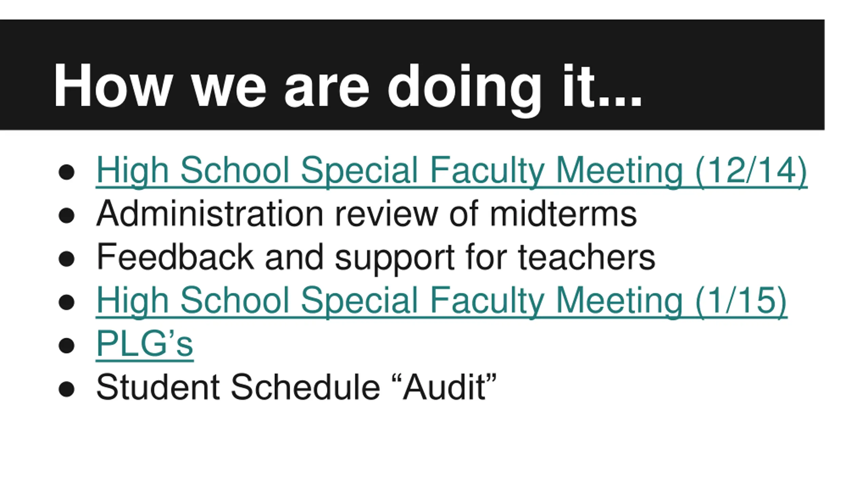Select the bullet before Feedback and support
The image size is (868, 488).
[x=66, y=259]
